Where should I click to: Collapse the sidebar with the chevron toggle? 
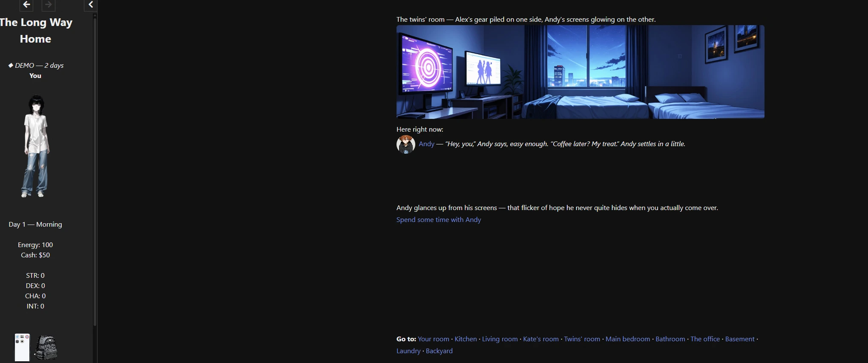[91, 5]
